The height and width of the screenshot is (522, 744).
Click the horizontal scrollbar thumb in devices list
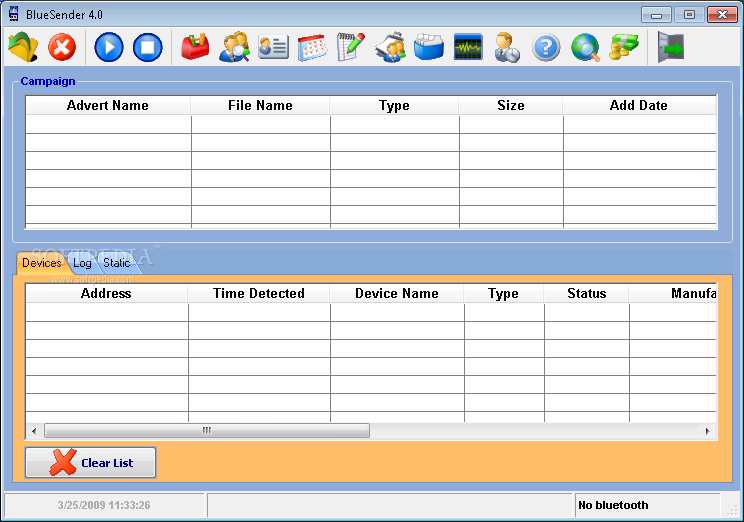[x=207, y=431]
